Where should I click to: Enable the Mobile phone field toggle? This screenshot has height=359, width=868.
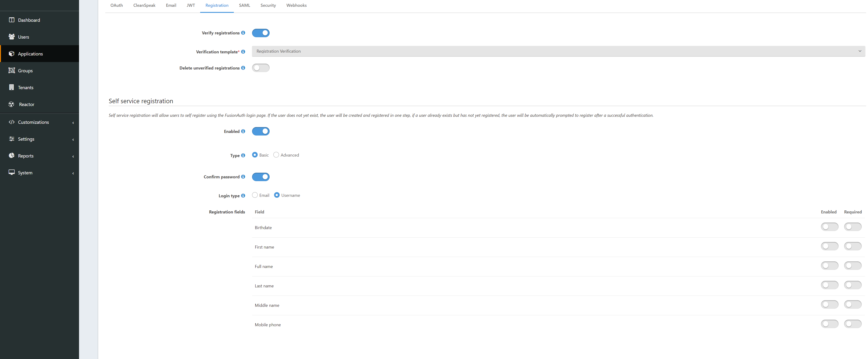(x=829, y=324)
